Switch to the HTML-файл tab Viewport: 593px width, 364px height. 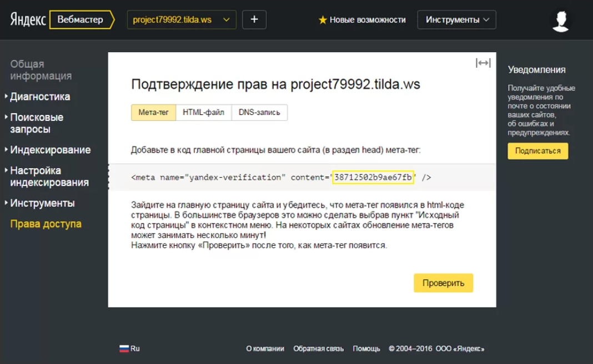(x=203, y=112)
